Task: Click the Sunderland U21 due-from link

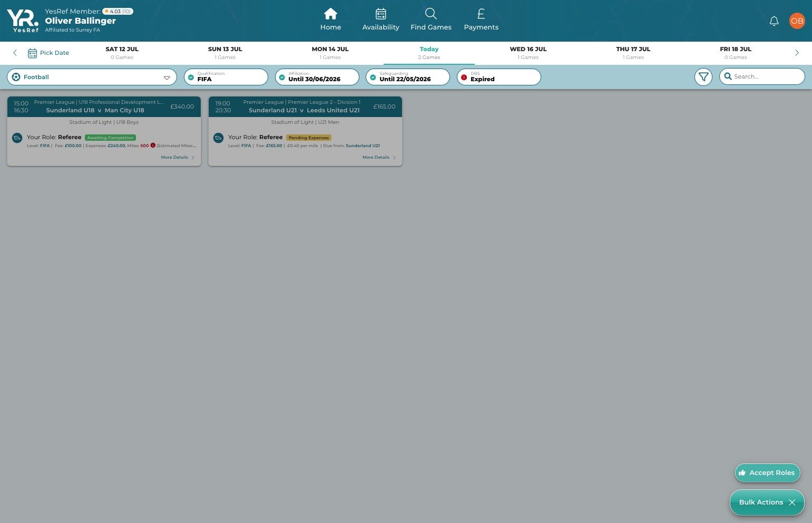Action: (x=363, y=146)
